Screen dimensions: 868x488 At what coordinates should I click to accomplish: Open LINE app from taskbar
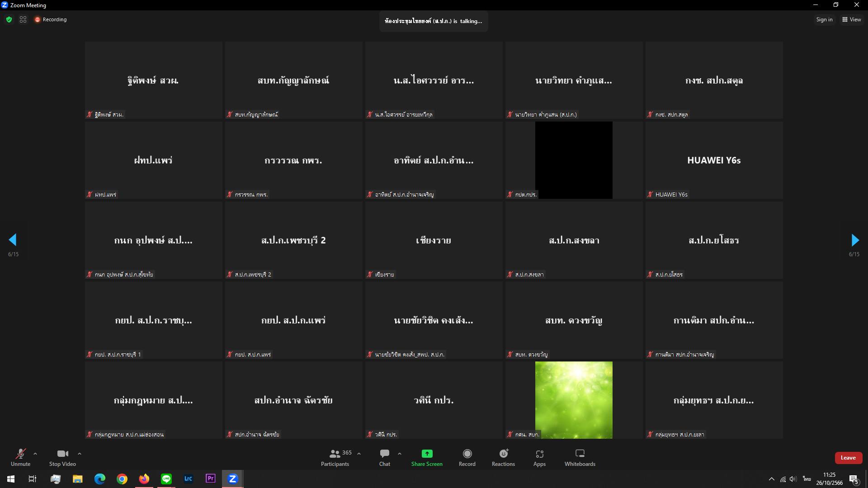tap(166, 479)
